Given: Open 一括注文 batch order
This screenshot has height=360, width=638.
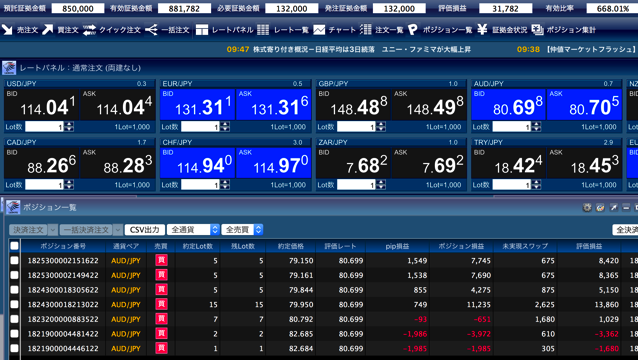Looking at the screenshot, I should 167,30.
